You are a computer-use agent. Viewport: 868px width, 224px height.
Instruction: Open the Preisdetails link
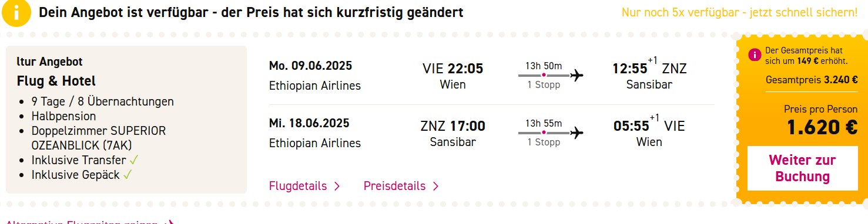[394, 186]
